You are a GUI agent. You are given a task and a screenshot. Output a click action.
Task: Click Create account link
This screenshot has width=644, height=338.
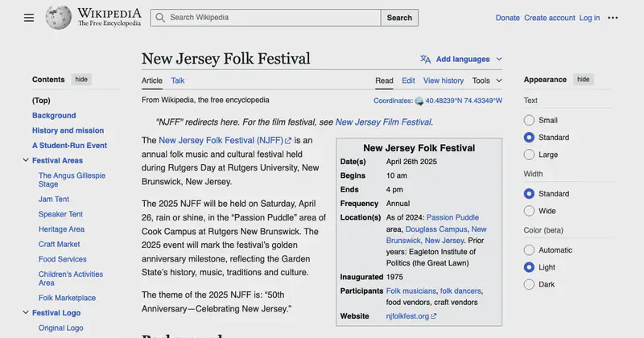pos(550,18)
